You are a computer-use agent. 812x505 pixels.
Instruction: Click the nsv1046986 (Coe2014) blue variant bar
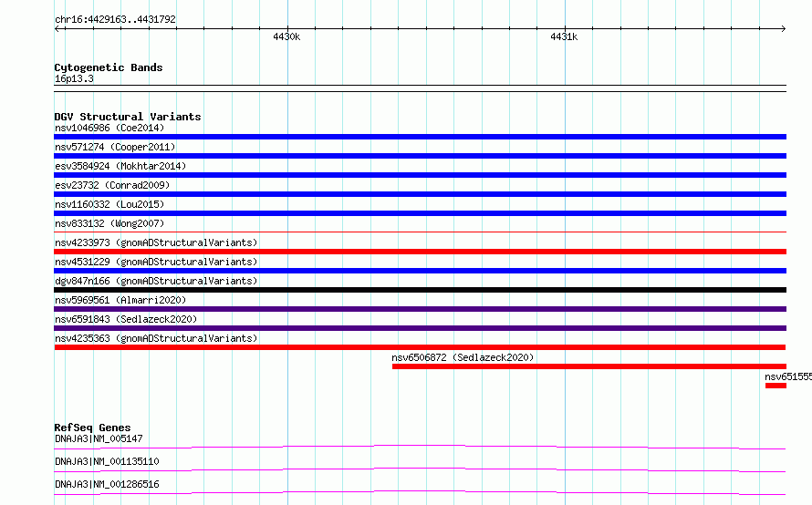[x=420, y=137]
